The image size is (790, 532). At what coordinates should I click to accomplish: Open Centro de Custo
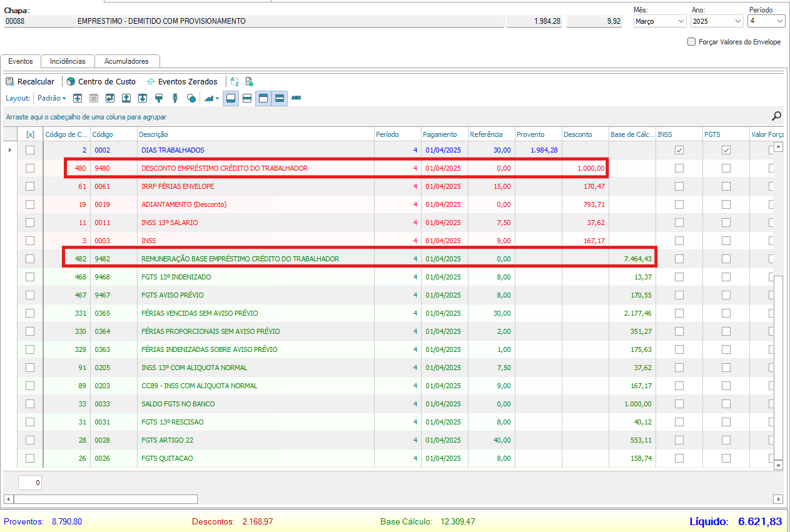[x=101, y=81]
